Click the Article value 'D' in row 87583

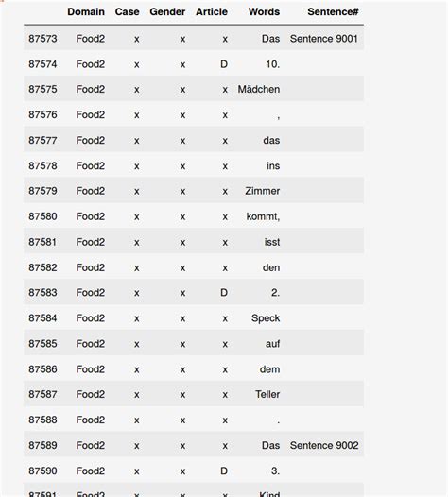pos(224,293)
